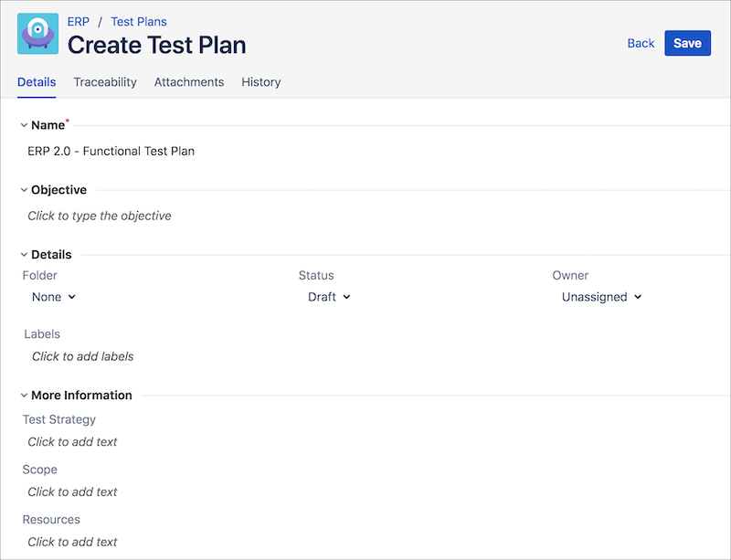
Task: Add text under Test Strategy
Action: click(x=73, y=442)
